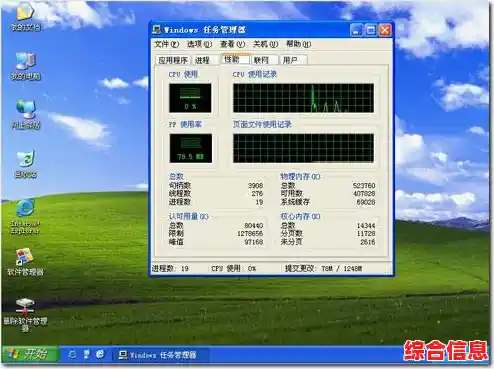Image resolution: width=494 pixels, height=369 pixels.
Task: Click the 可用数 row in 物理内存
Action: pyautogui.click(x=328, y=194)
